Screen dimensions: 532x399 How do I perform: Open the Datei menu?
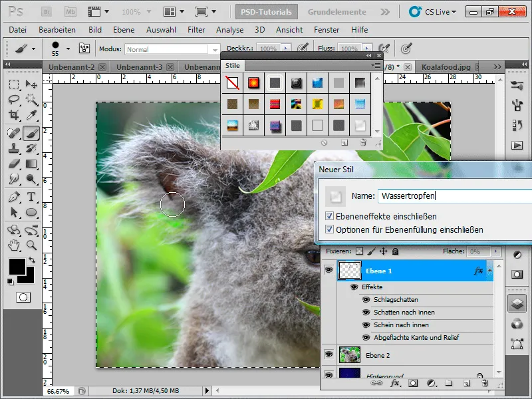(x=18, y=30)
